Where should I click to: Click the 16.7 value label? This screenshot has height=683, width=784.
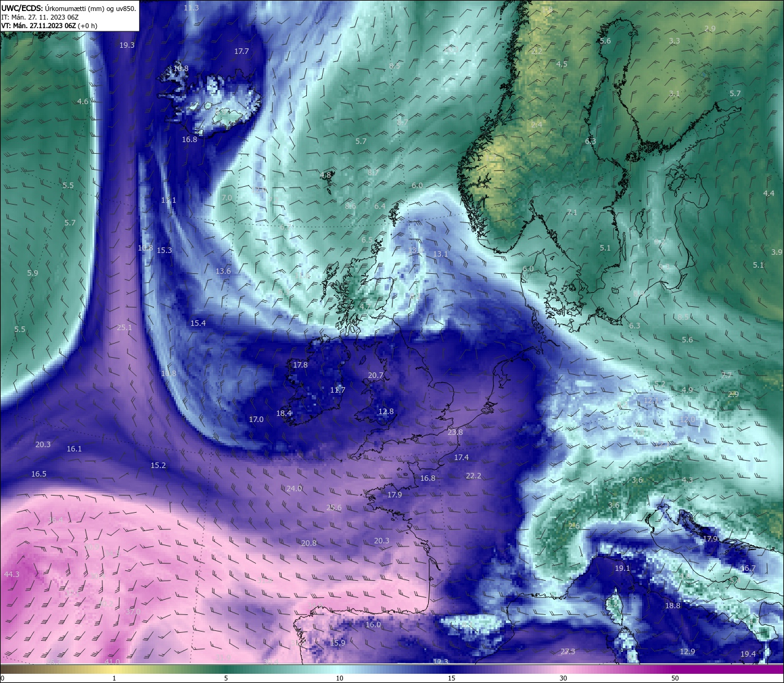click(x=748, y=568)
